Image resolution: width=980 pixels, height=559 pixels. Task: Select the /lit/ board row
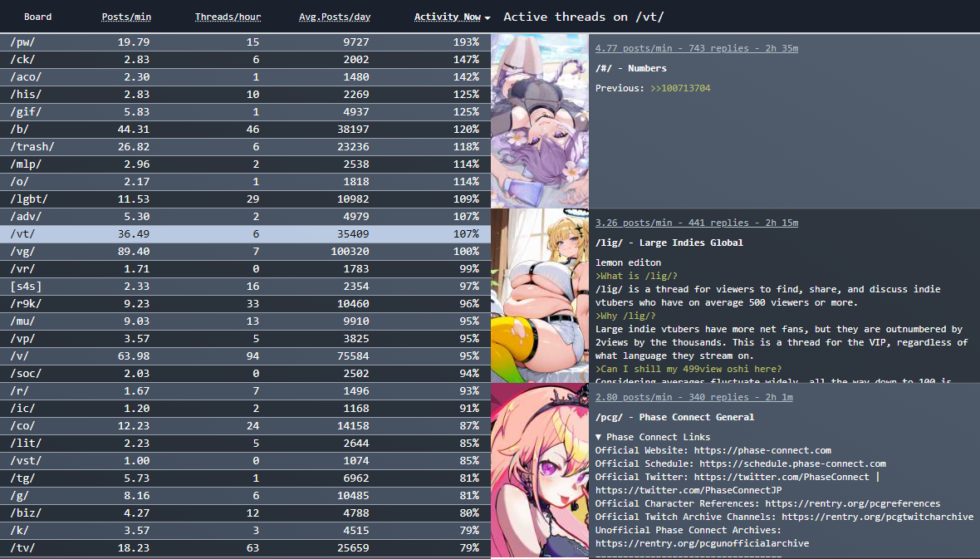[245, 444]
